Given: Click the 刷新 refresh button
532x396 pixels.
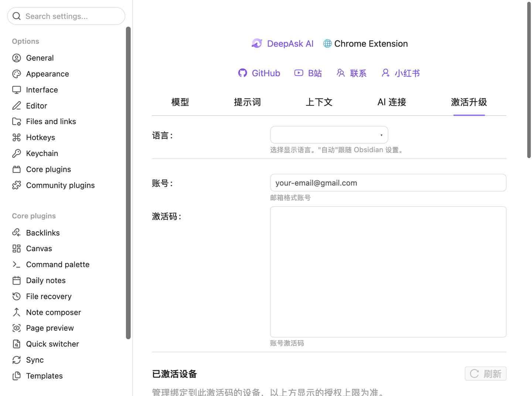Looking at the screenshot, I should 485,374.
